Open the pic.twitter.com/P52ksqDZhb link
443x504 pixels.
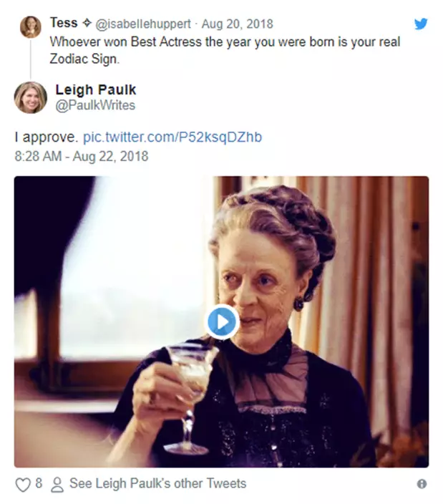click(172, 136)
